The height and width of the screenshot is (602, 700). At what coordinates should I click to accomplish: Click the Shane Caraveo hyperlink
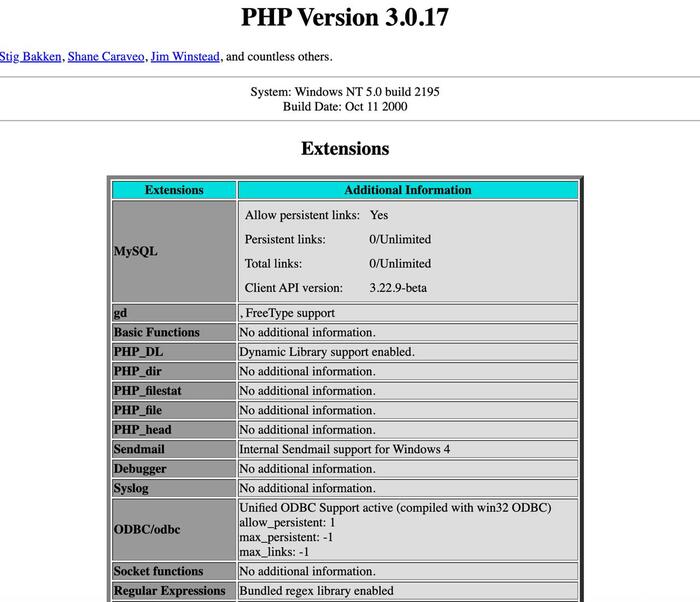[x=105, y=57]
